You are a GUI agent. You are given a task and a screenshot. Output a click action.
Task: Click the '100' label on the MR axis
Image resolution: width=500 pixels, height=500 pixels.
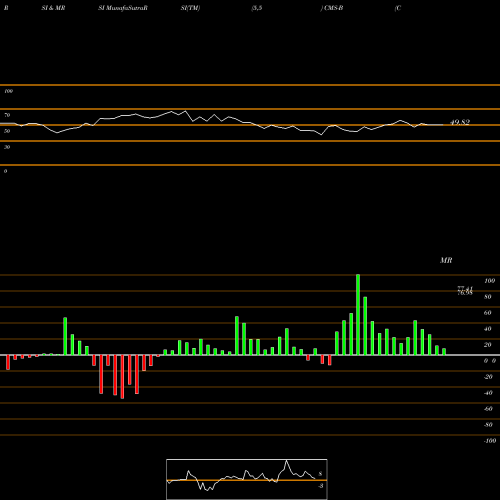pos(489,281)
